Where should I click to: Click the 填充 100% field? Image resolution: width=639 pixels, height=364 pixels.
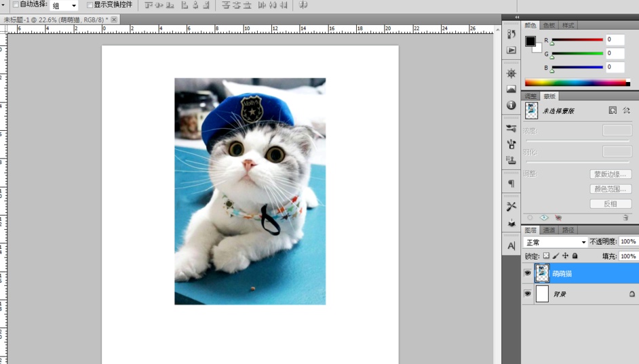click(x=628, y=256)
